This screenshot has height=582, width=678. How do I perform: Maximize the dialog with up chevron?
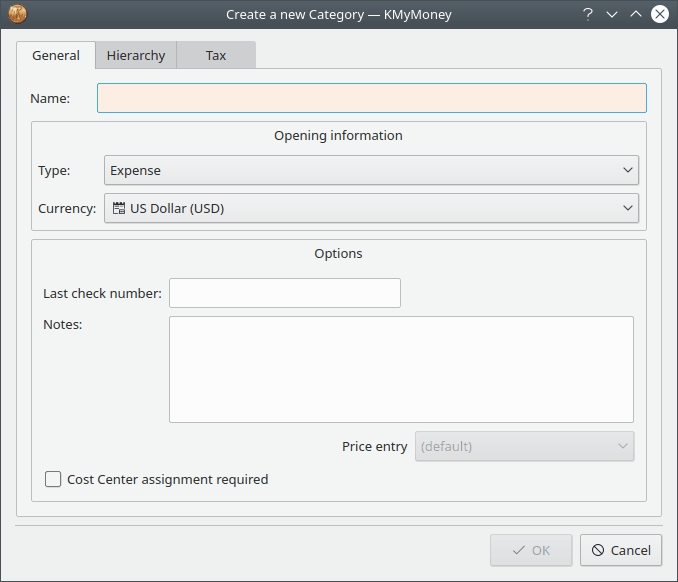[636, 14]
